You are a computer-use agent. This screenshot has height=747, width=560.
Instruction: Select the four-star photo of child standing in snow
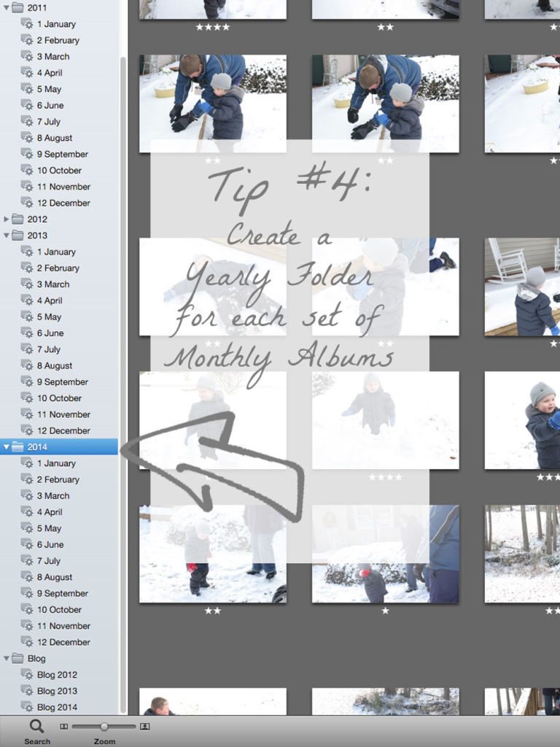[385, 420]
